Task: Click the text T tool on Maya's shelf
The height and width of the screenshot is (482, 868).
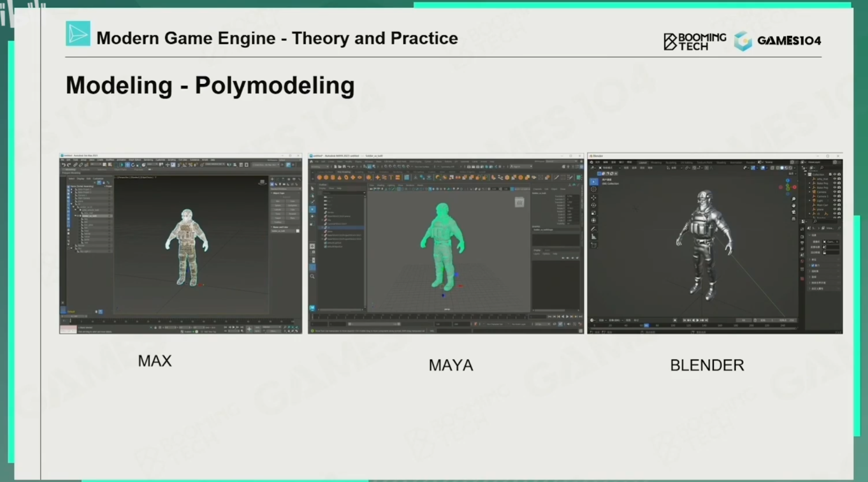Action: pos(391,178)
